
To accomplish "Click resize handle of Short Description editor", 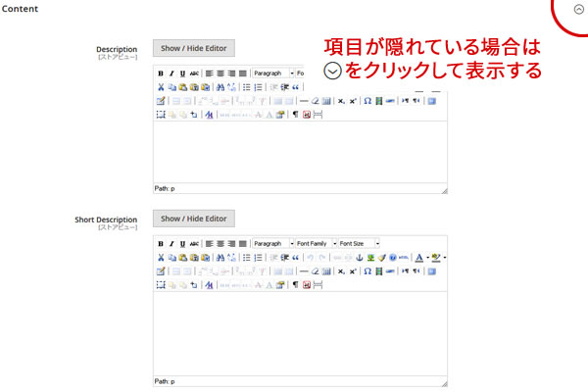I will coord(443,380).
